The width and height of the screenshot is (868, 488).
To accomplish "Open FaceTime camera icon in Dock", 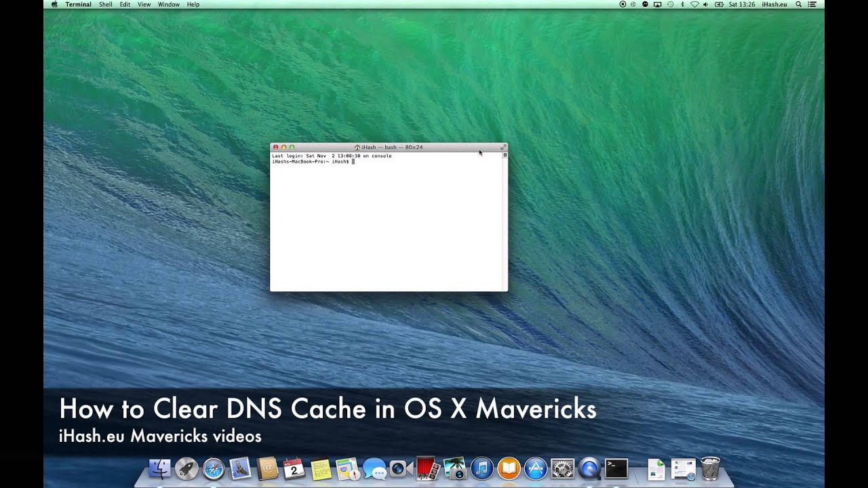I will tap(401, 468).
